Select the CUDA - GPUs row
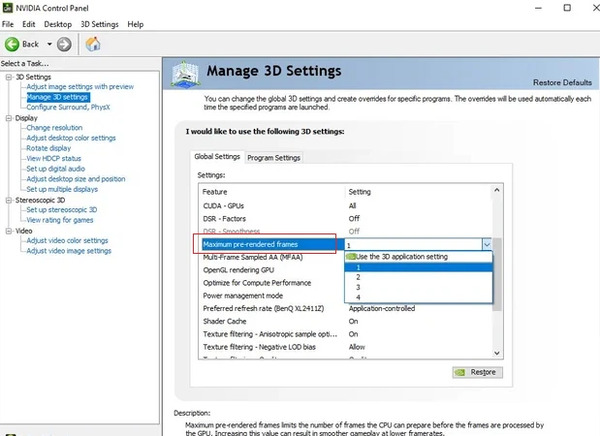The width and height of the screenshot is (600, 436). pos(346,206)
